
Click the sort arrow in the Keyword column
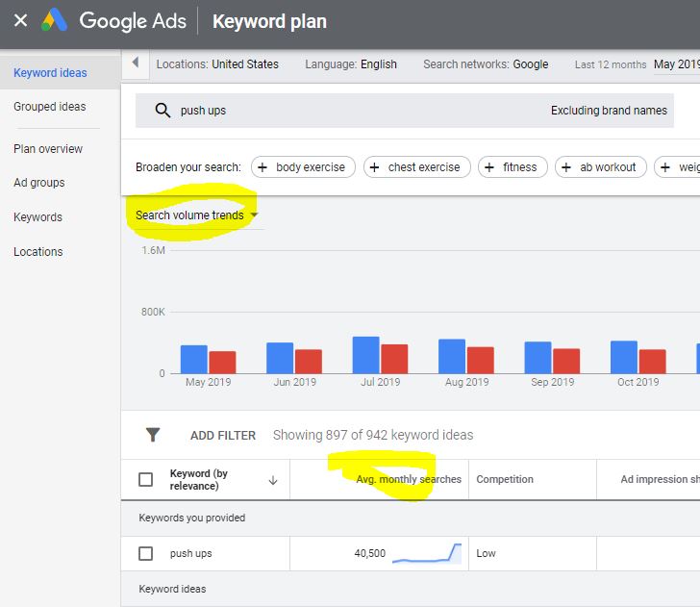pos(273,480)
